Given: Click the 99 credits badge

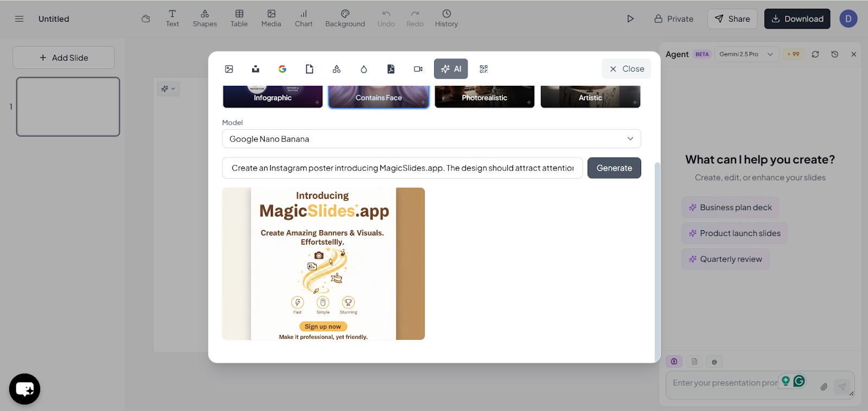Looking at the screenshot, I should 794,54.
